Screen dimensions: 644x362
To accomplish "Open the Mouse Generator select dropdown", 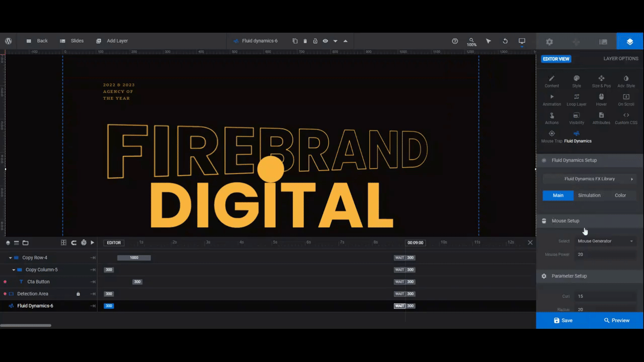I will [605, 241].
